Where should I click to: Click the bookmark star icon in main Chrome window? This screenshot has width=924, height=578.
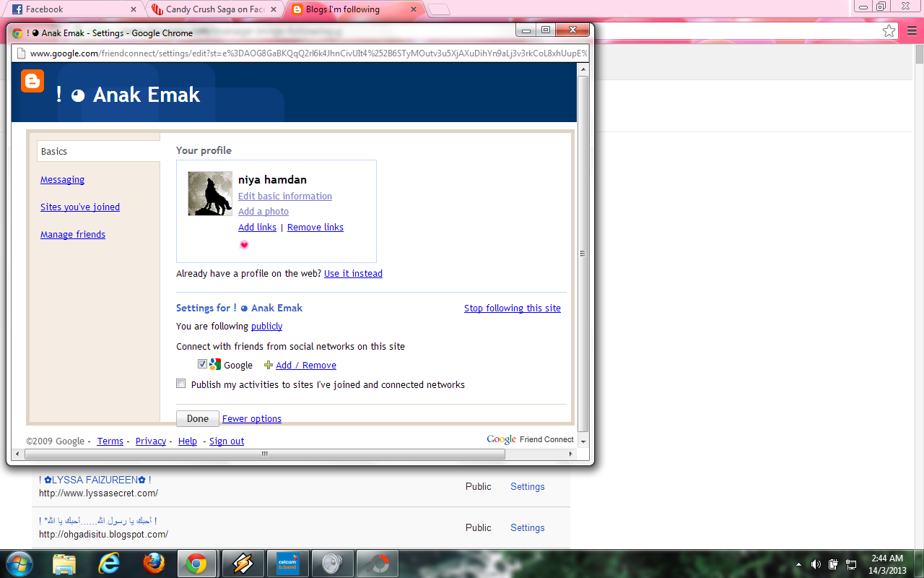coord(889,30)
